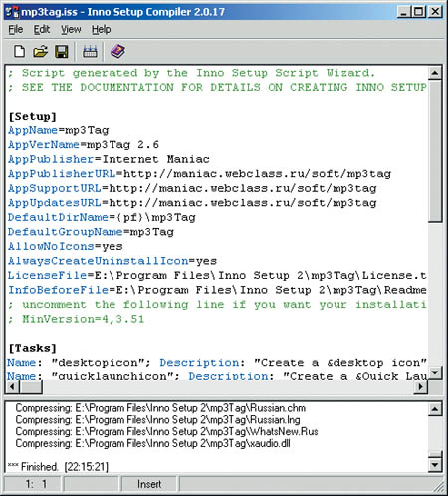Click the AppVerName=mp3Tag 2.6 line
This screenshot has width=448, height=496.
tap(84, 145)
